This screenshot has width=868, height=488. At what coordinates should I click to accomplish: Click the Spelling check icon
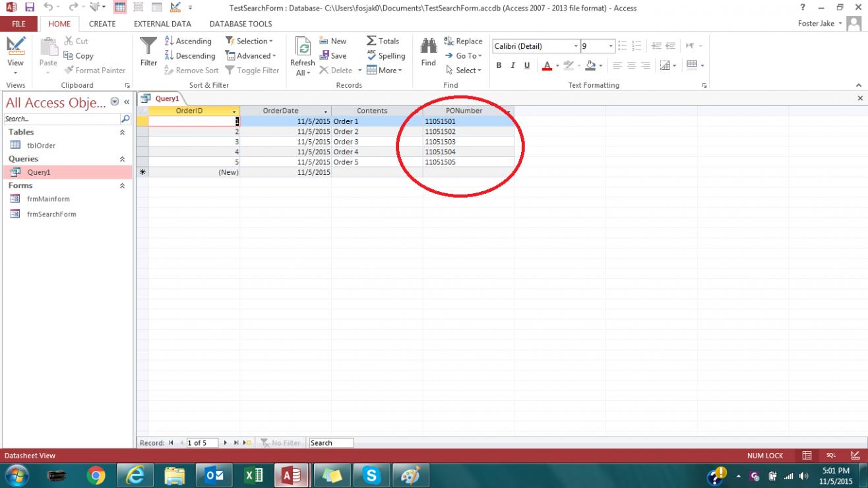(x=386, y=56)
